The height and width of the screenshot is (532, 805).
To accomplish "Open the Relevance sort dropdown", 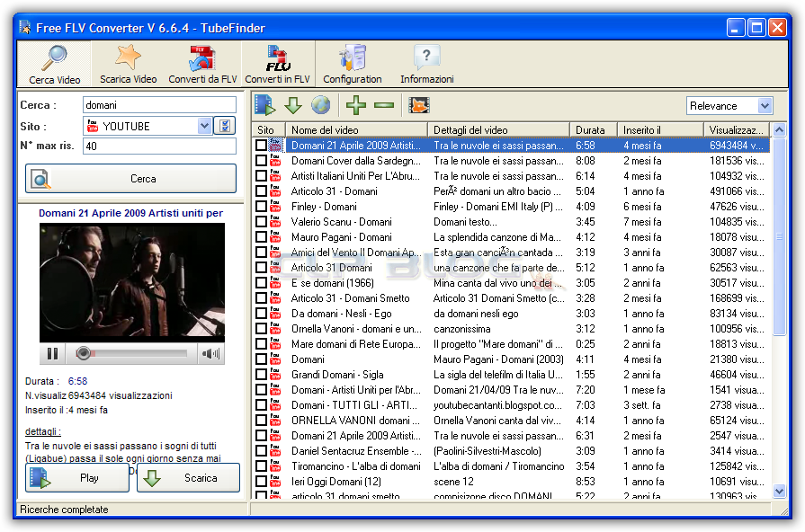I will tap(765, 106).
